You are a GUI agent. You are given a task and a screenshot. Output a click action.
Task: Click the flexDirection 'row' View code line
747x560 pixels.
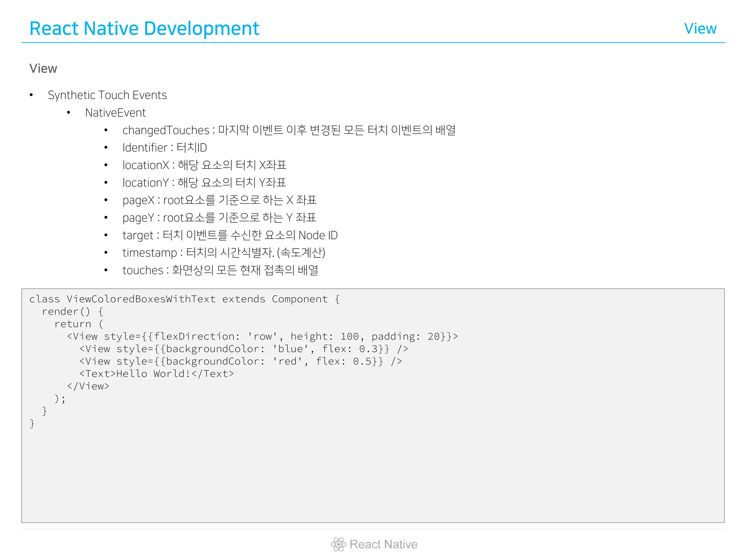(x=262, y=337)
